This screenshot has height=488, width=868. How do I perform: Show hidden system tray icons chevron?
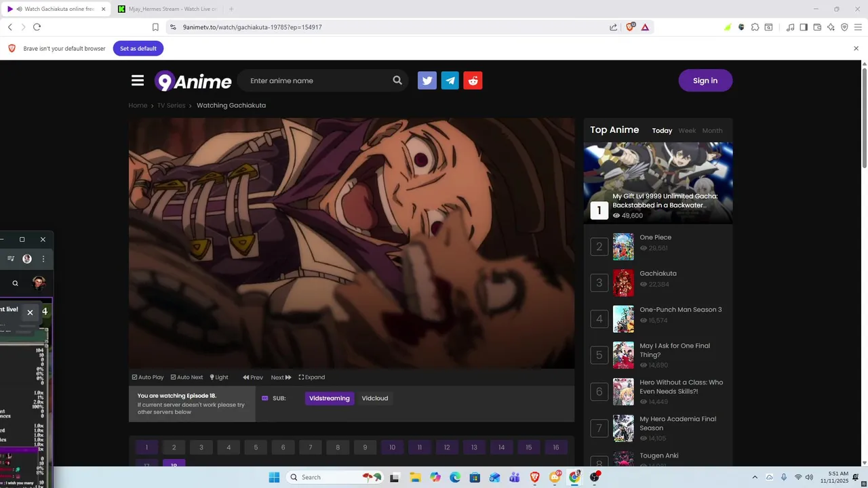(755, 477)
